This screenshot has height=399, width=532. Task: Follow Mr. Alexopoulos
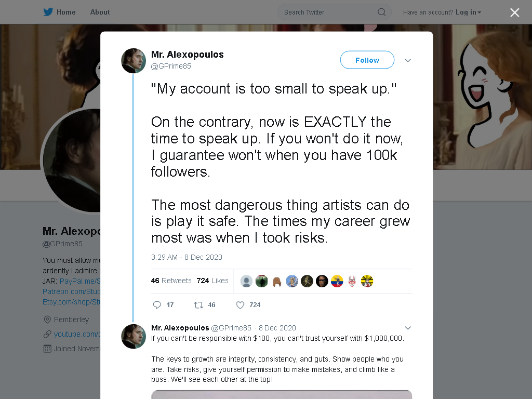tap(367, 60)
